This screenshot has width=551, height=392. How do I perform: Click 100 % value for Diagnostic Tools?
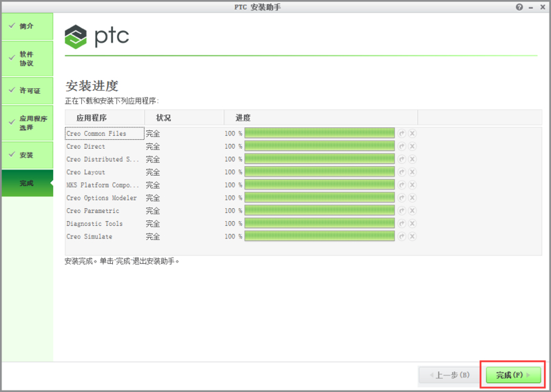point(233,224)
